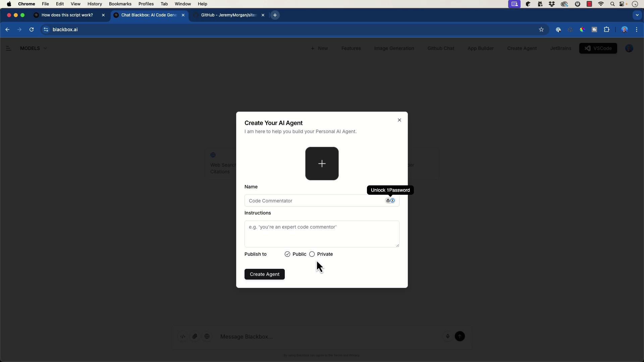Image resolution: width=644 pixels, height=362 pixels.
Task: Bookmark this page with star icon
Action: coord(541,29)
